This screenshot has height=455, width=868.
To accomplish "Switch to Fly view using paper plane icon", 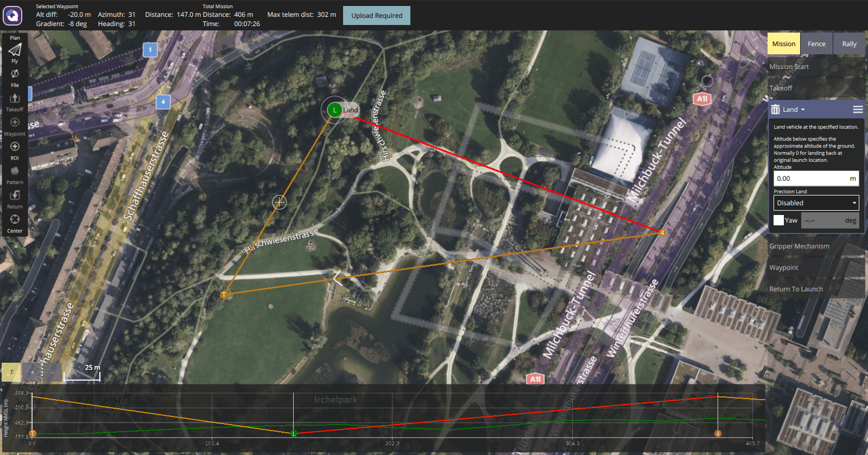I will [15, 50].
